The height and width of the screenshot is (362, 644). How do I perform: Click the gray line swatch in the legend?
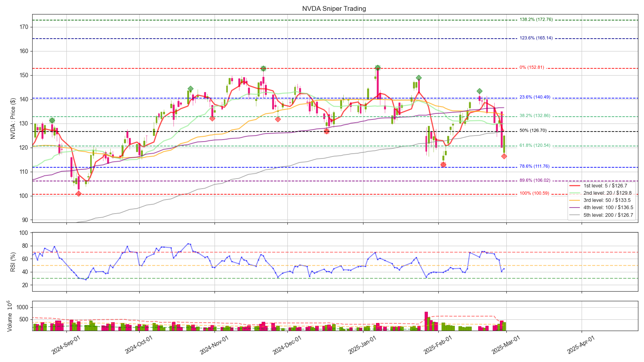click(x=576, y=215)
